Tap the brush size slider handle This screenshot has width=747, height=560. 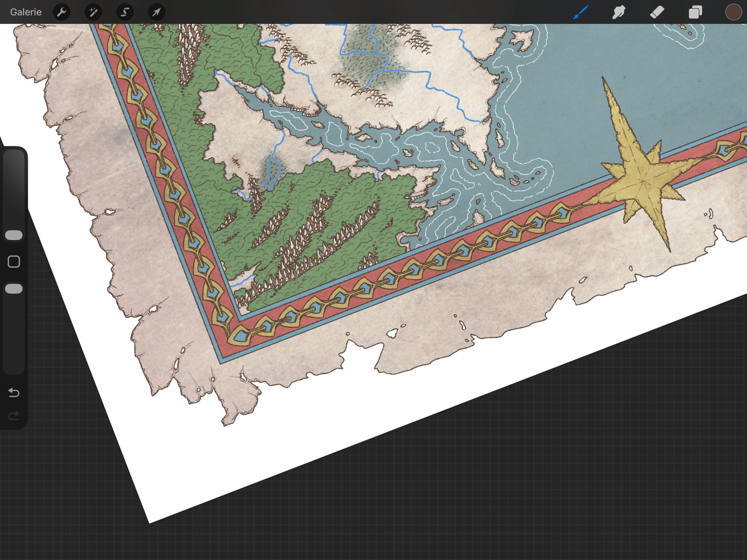(x=14, y=235)
